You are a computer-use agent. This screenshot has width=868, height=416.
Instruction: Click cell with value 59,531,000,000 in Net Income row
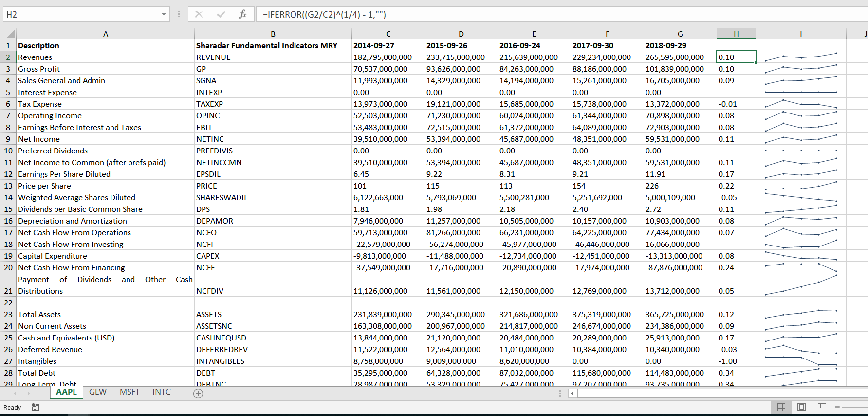point(680,139)
